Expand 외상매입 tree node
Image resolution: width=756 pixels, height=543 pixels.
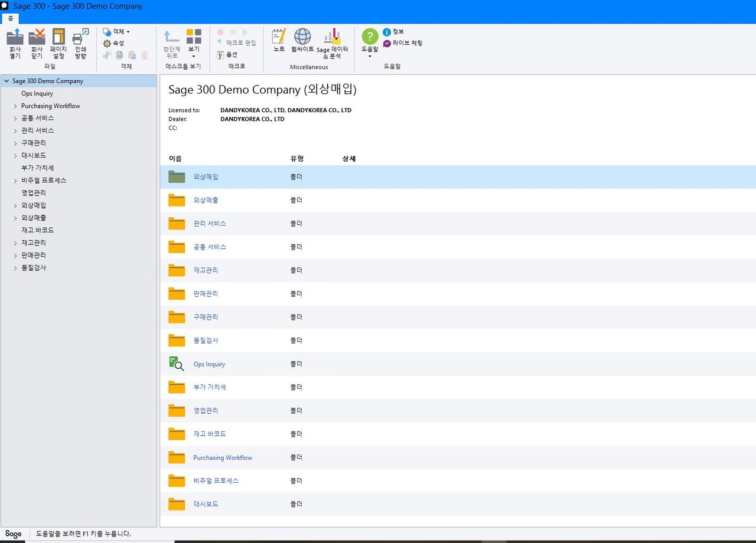15,206
